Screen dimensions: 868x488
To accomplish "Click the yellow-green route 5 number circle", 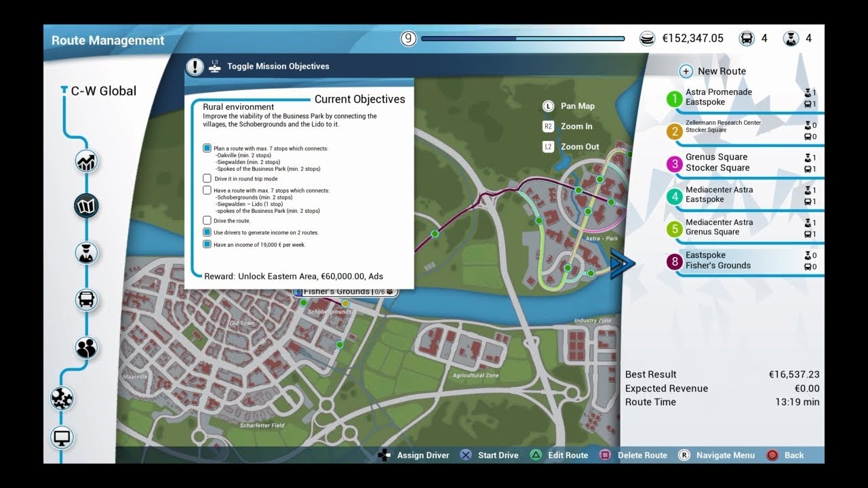I will click(x=674, y=228).
